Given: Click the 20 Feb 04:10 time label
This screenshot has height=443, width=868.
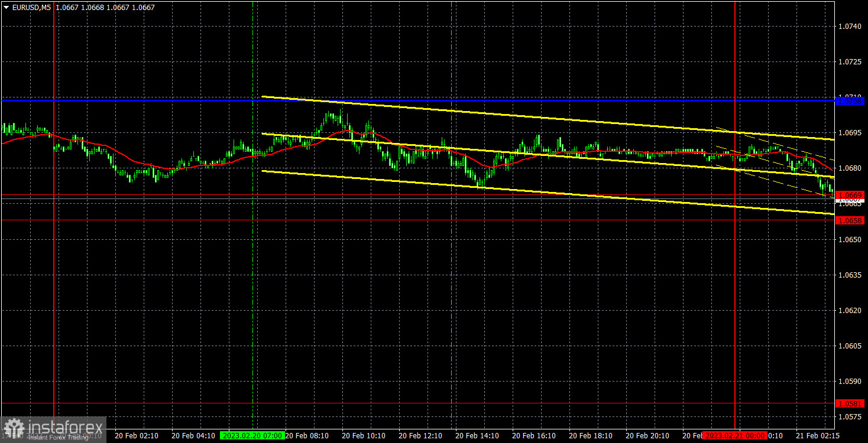Looking at the screenshot, I should pyautogui.click(x=193, y=435).
